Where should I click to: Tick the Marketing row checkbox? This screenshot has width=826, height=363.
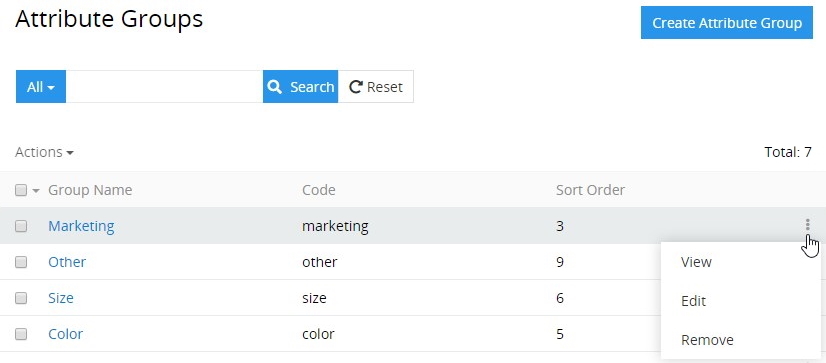pos(21,226)
